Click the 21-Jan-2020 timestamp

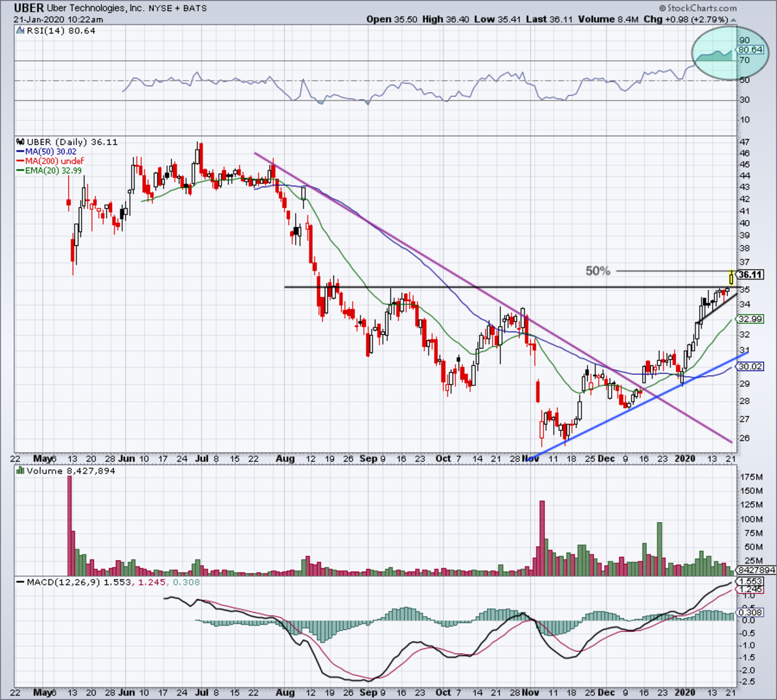point(42,19)
